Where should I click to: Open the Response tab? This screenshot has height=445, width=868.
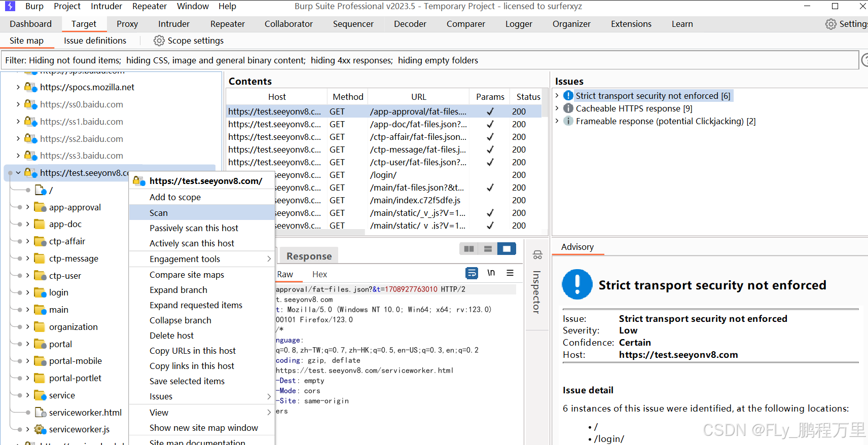[309, 256]
